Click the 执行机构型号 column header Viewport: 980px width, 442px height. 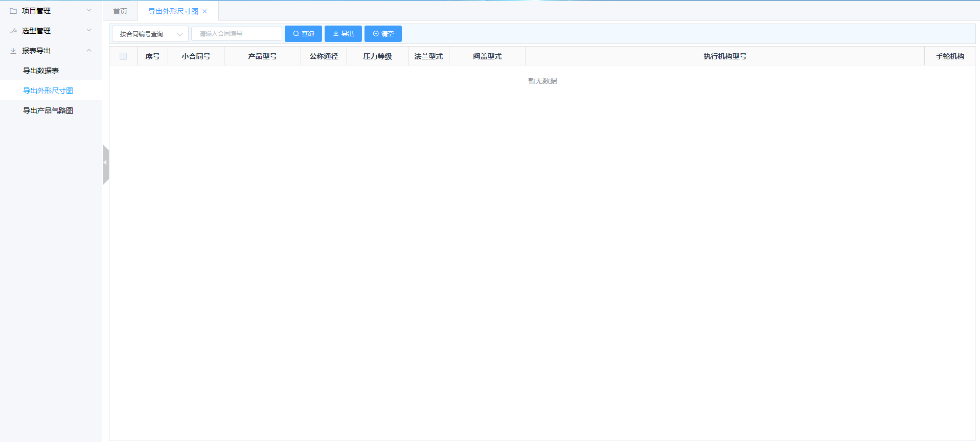pyautogui.click(x=724, y=56)
